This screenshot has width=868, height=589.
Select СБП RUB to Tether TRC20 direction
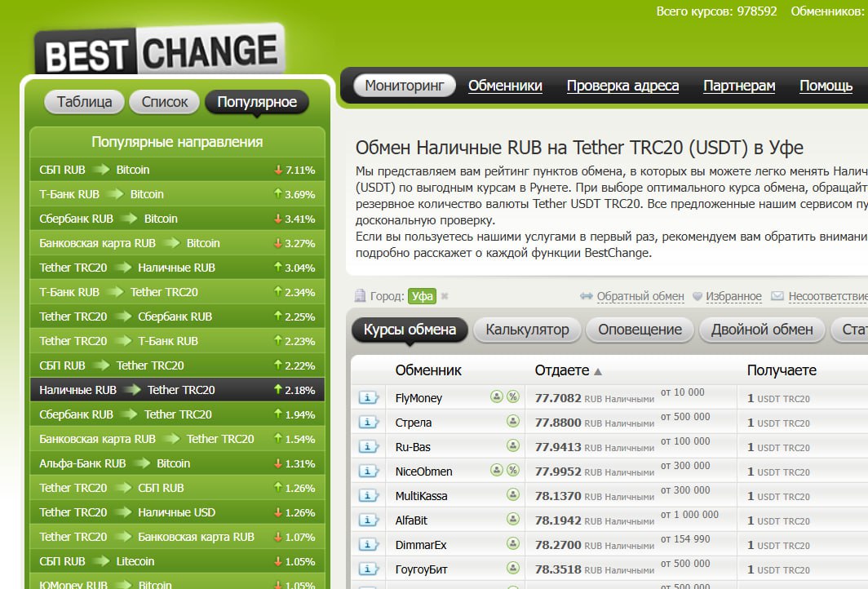pos(177,365)
